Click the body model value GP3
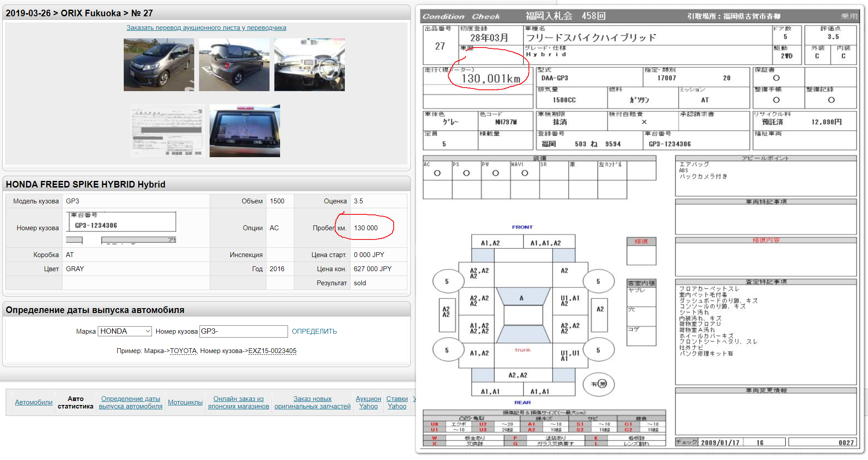Image resolution: width=868 pixels, height=460 pixels. 73,201
